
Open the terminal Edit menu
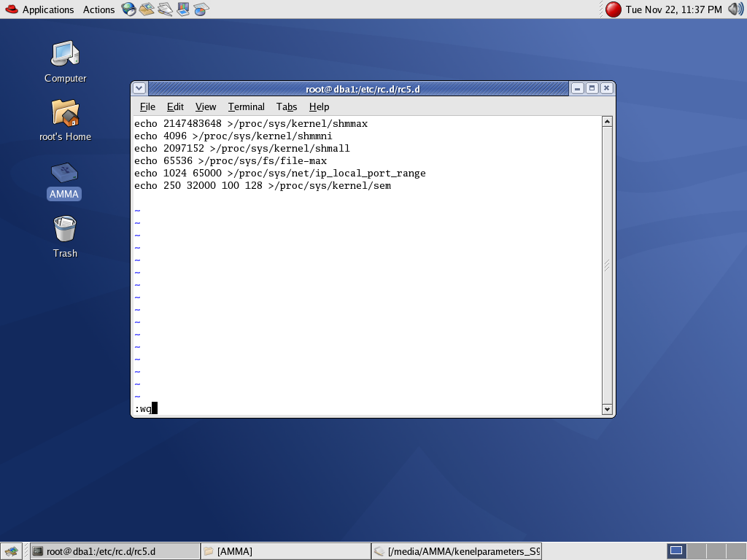(175, 106)
